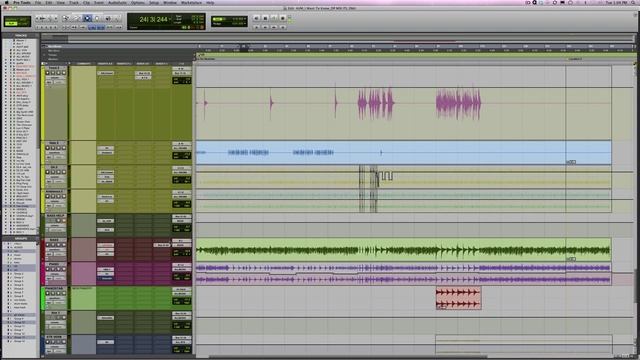Open the Track menu
The image size is (640, 360).
pyautogui.click(x=74, y=2)
